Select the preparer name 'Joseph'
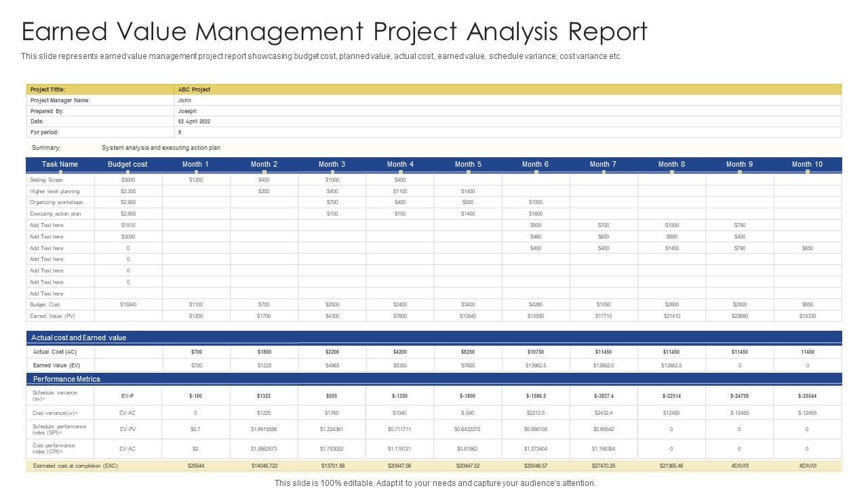This screenshot has height=488, width=868. [x=187, y=110]
